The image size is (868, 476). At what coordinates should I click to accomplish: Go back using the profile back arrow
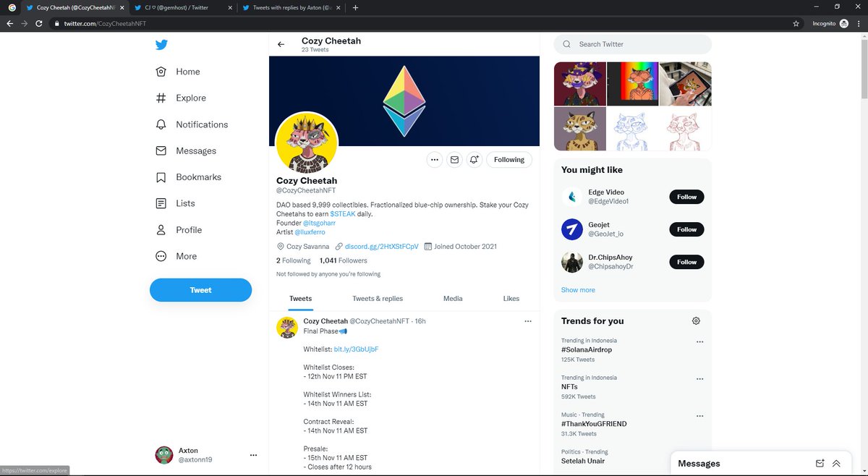[281, 45]
